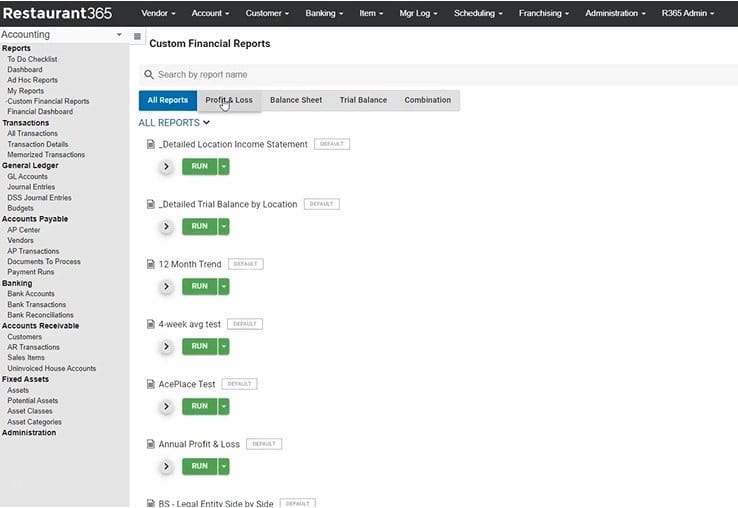The image size is (738, 508).
Task: Run the Annual Profit & Loss report
Action: pos(199,466)
